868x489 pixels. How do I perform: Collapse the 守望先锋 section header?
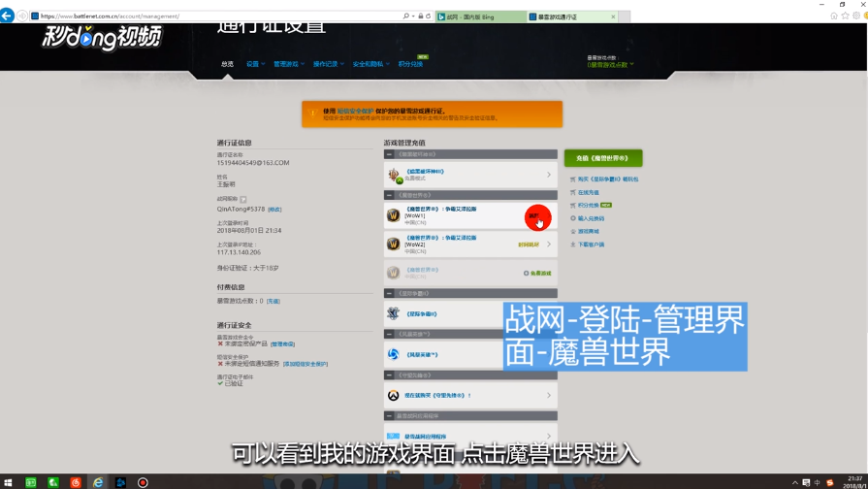pos(470,375)
